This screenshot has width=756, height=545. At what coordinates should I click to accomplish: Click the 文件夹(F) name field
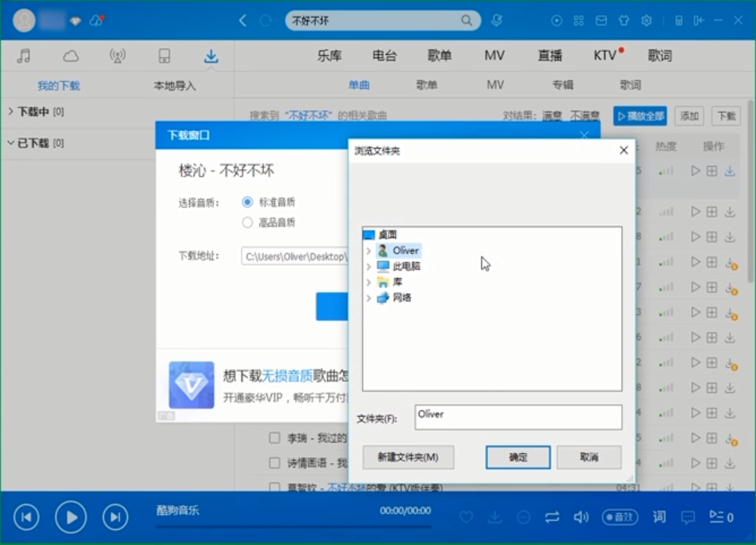(518, 418)
